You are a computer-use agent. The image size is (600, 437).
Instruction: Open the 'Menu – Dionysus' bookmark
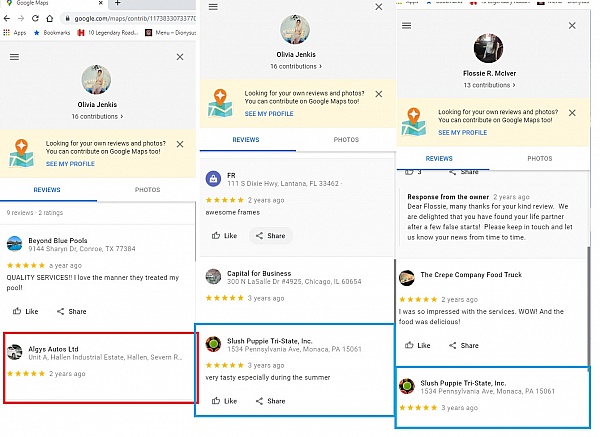click(171, 33)
